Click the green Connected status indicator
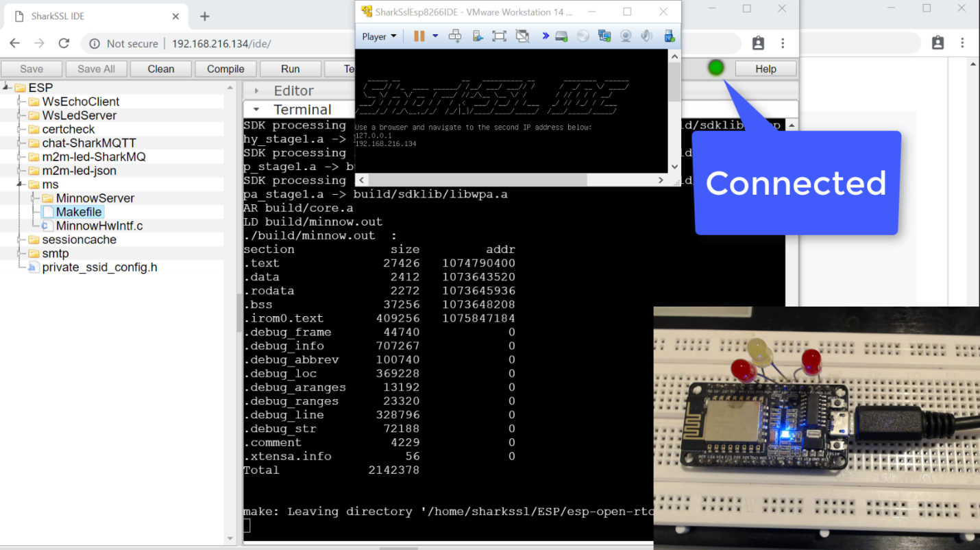Screen dimensions: 980x550 pos(715,68)
